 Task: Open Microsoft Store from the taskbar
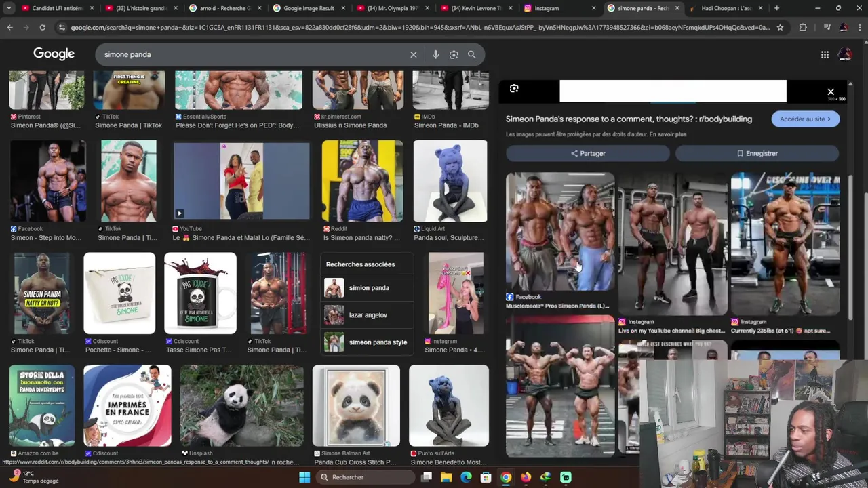click(x=486, y=477)
